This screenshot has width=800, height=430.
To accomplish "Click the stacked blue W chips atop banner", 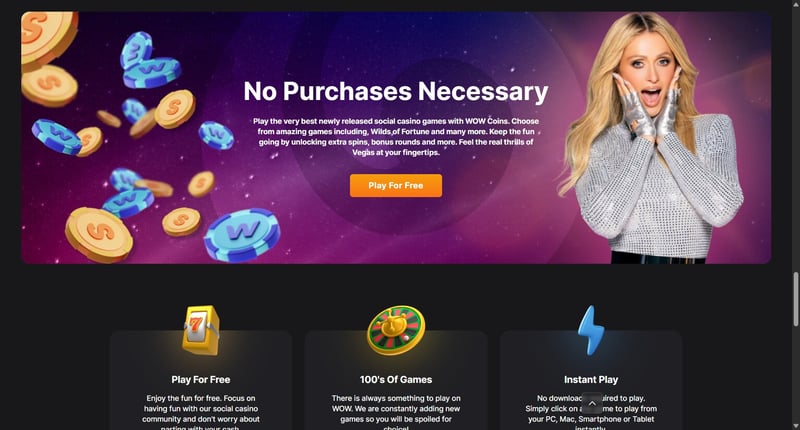I will coord(150,60).
